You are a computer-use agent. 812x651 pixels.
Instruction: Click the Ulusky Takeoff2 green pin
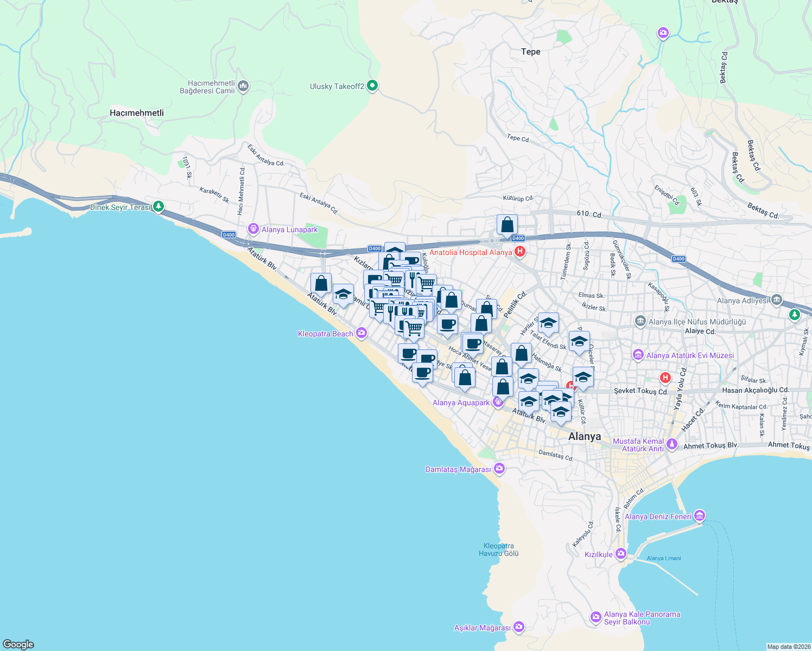(x=372, y=86)
